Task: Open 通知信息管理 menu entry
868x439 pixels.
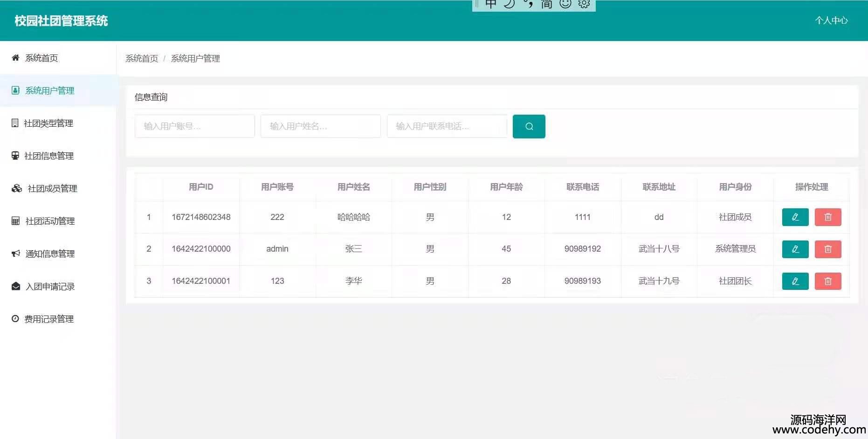Action: (x=50, y=254)
